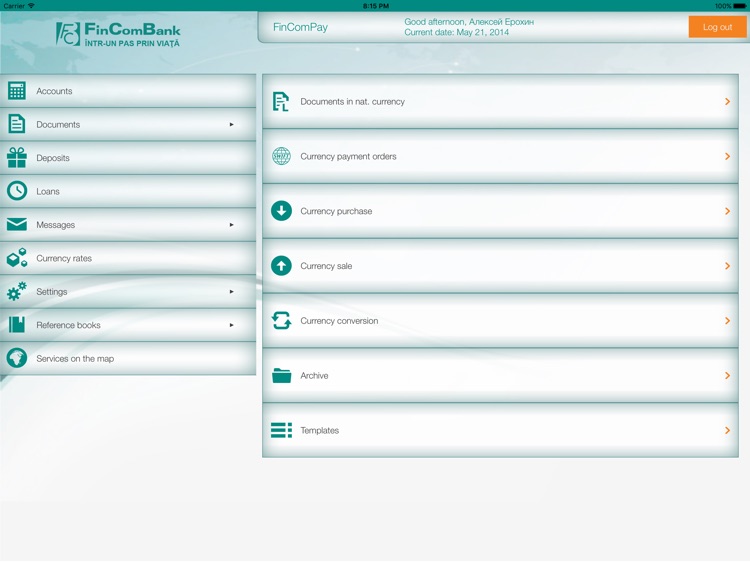Go to Loans section
Screen dimensions: 750x562
(x=128, y=191)
